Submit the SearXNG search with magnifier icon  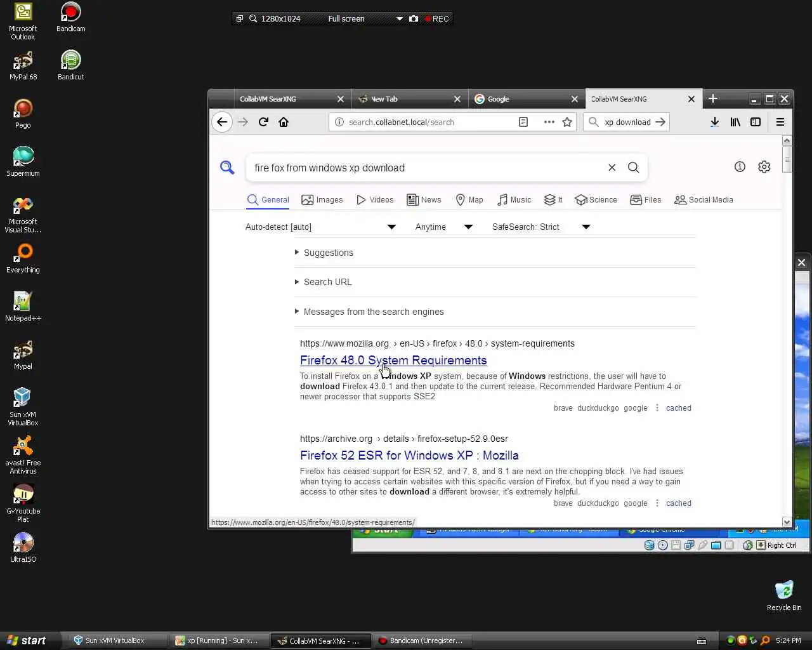pos(633,168)
